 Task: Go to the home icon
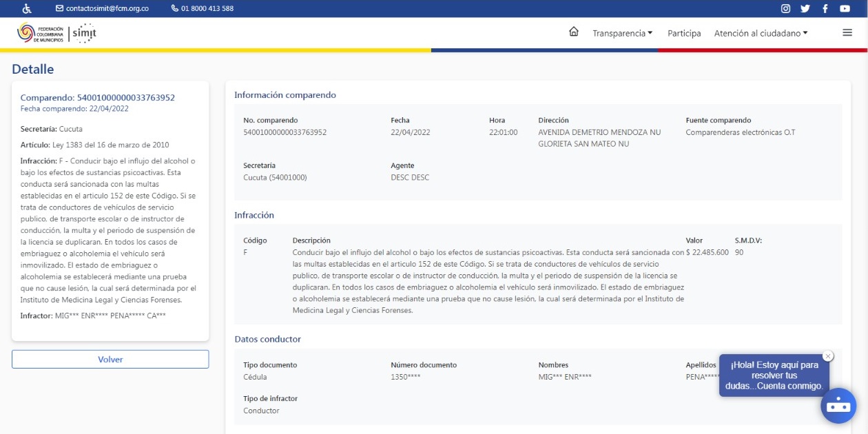pyautogui.click(x=573, y=32)
